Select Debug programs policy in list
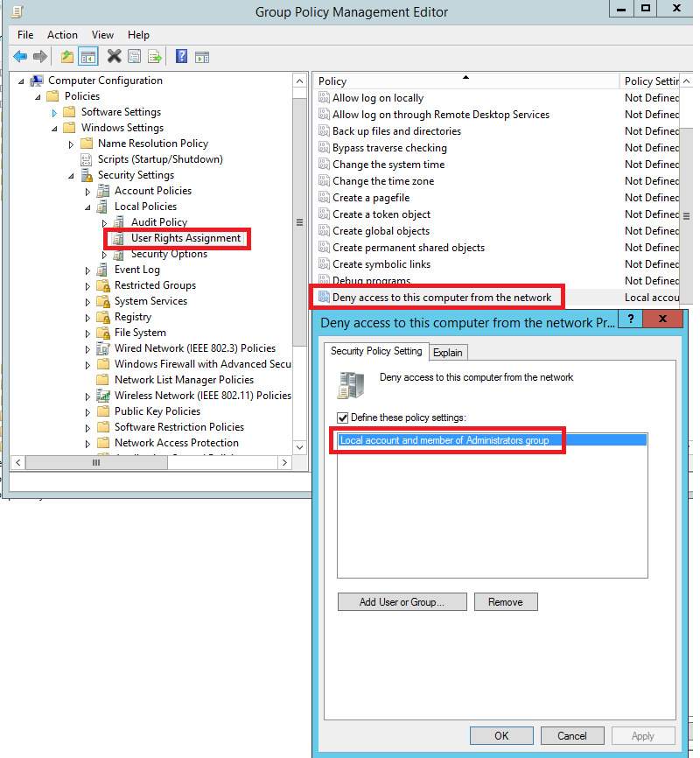 371,281
